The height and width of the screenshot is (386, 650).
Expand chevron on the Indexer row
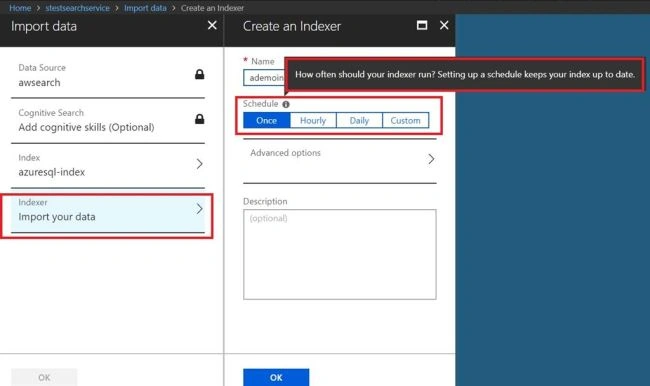click(x=199, y=209)
